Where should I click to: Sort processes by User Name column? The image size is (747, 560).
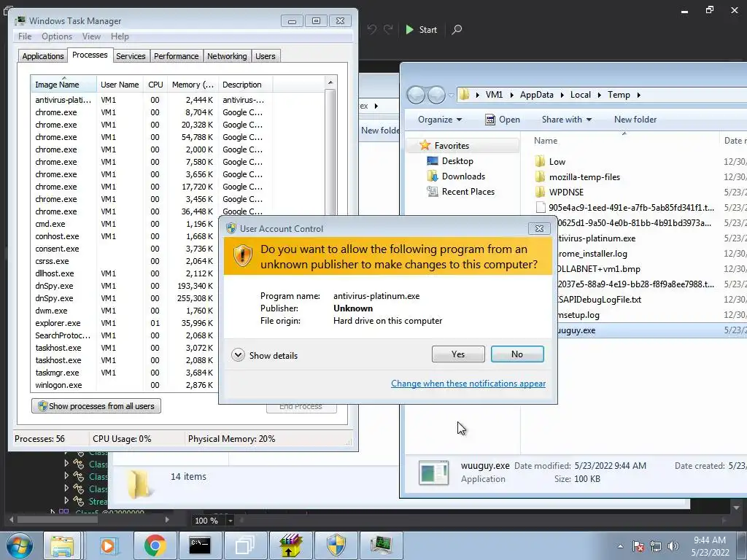pyautogui.click(x=120, y=85)
